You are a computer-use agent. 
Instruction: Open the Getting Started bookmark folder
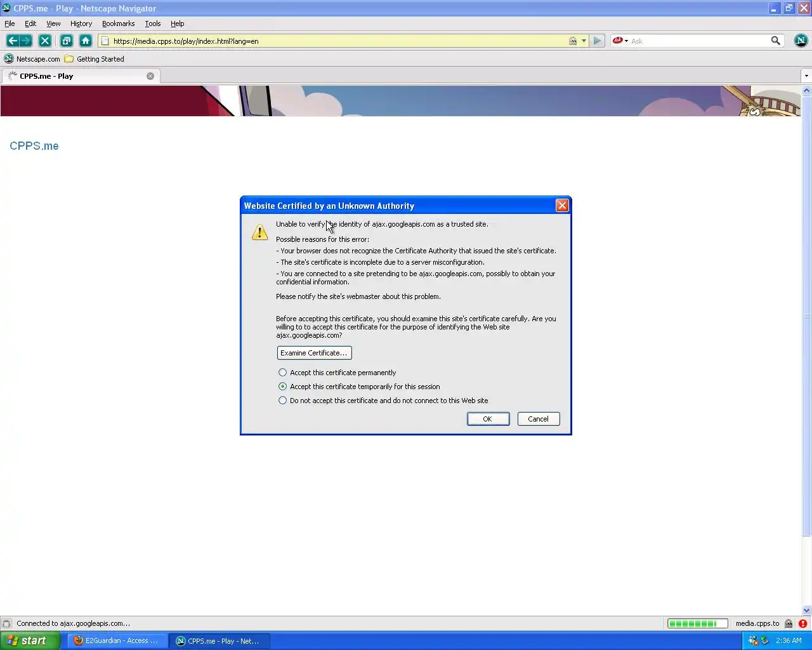pyautogui.click(x=95, y=59)
